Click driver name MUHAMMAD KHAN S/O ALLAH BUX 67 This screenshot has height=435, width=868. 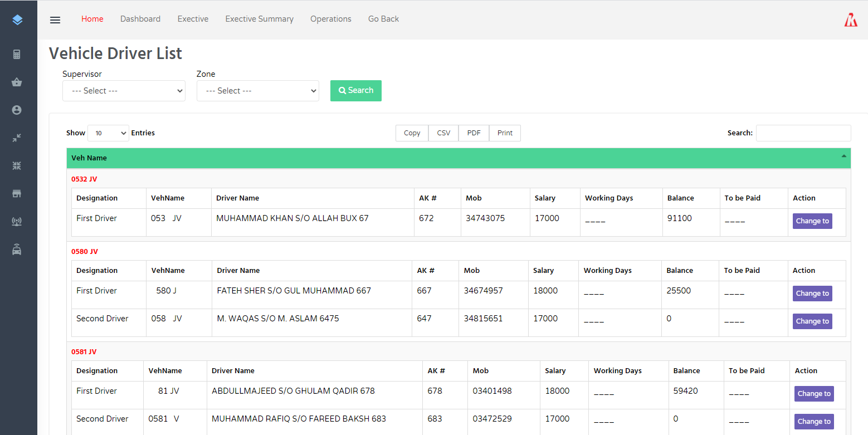tap(292, 218)
